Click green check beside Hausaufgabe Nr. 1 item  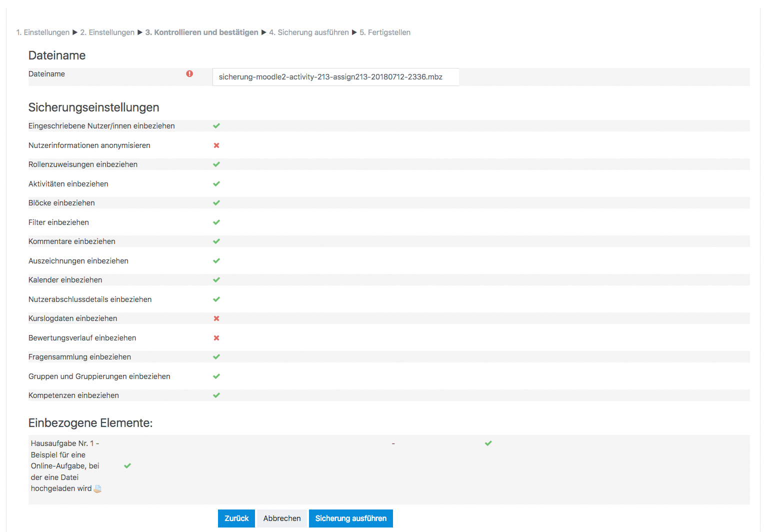pos(127,466)
